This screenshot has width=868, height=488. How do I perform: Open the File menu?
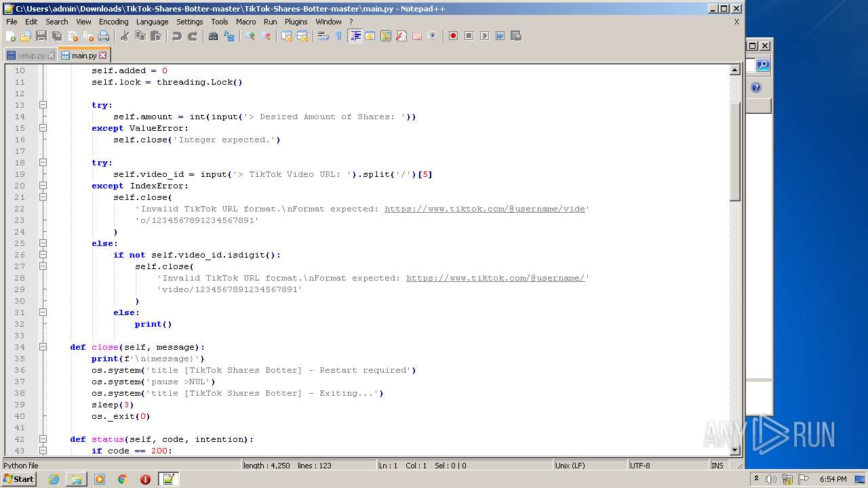coord(12,22)
